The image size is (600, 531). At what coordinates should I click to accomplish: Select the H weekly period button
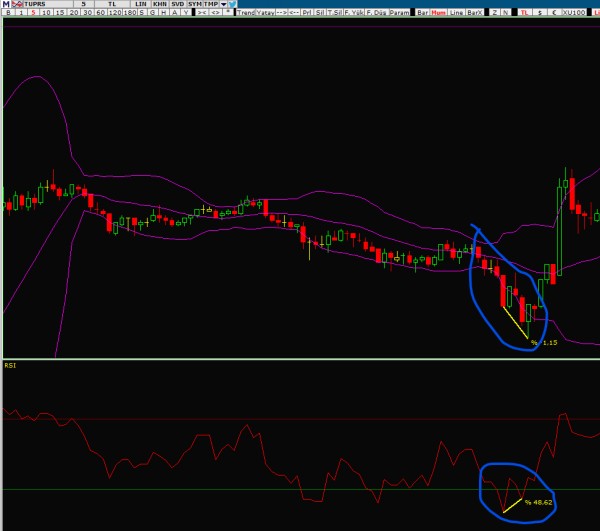(x=163, y=13)
